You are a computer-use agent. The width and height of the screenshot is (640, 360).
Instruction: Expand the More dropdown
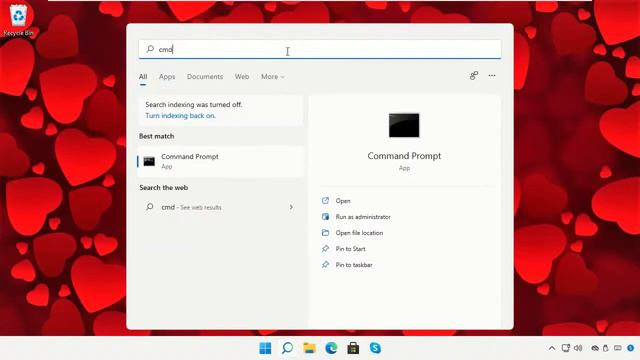pyautogui.click(x=273, y=77)
